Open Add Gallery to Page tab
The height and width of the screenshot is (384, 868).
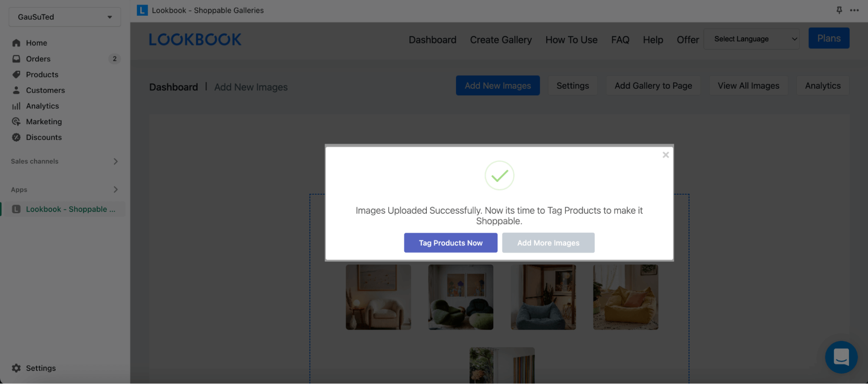pyautogui.click(x=653, y=86)
